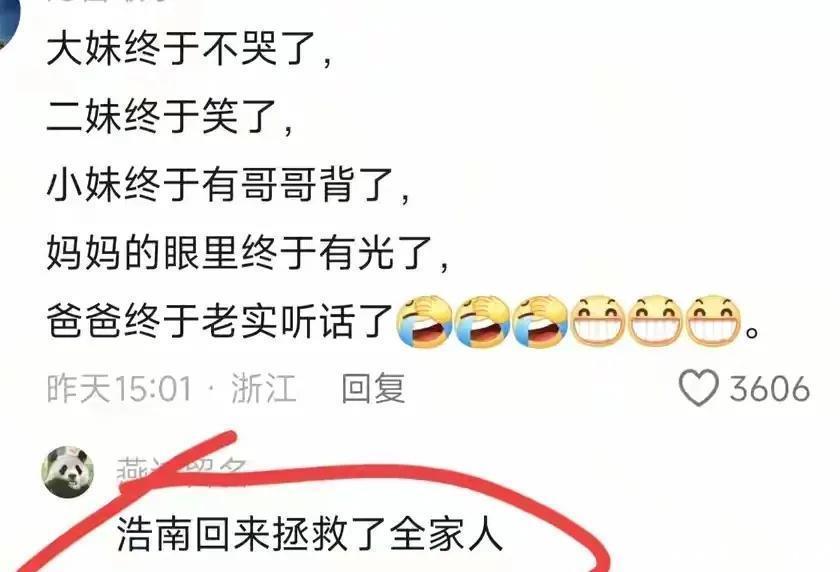Image resolution: width=840 pixels, height=572 pixels.
Task: Select the line 大妹终于不哭了
Action: click(188, 49)
